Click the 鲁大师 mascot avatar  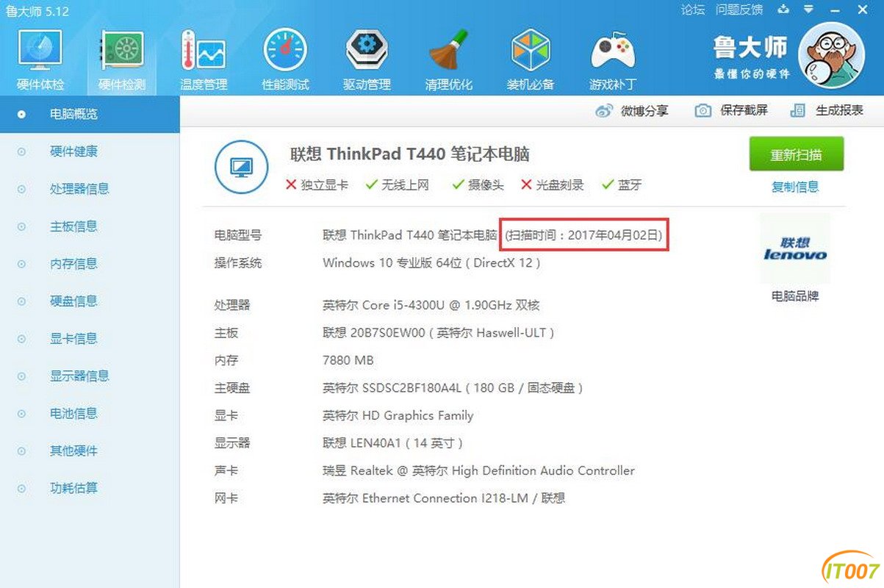coord(831,55)
